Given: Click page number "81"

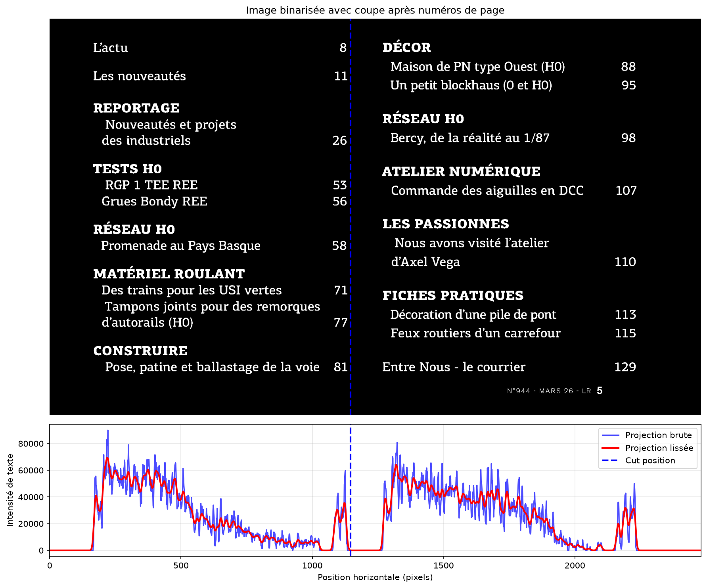Looking at the screenshot, I should click(341, 367).
